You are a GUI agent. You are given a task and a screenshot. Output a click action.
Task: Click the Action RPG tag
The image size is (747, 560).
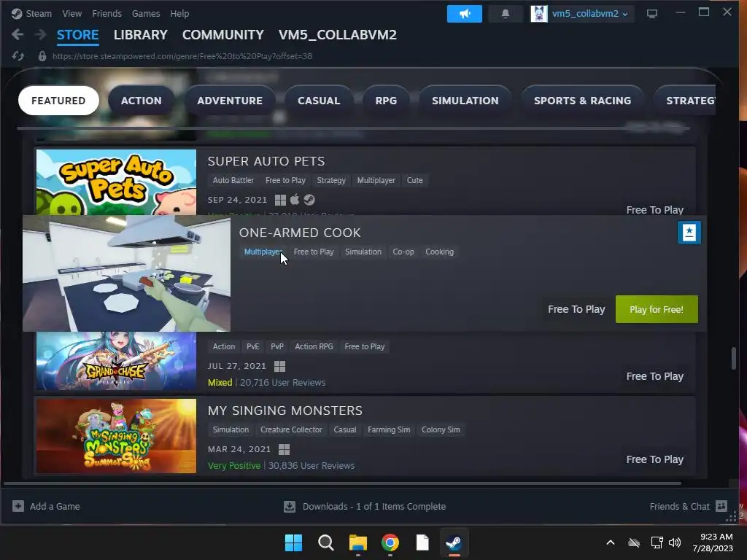point(314,346)
